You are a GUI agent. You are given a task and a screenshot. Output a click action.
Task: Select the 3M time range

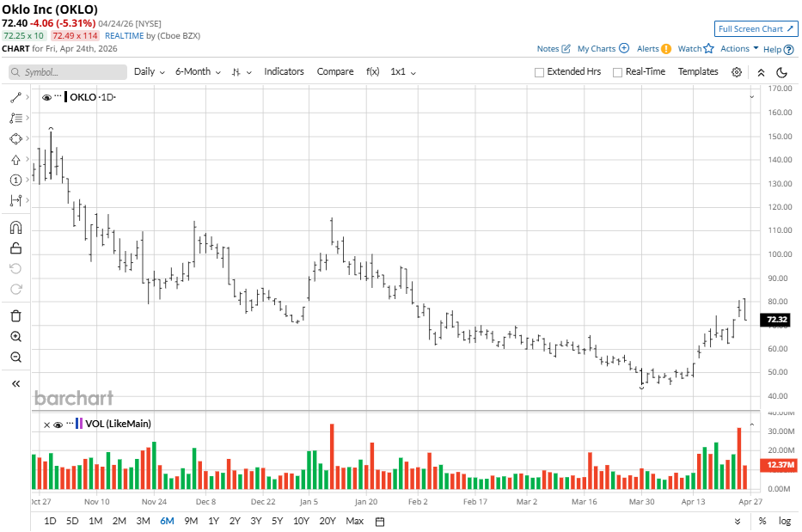pyautogui.click(x=143, y=522)
